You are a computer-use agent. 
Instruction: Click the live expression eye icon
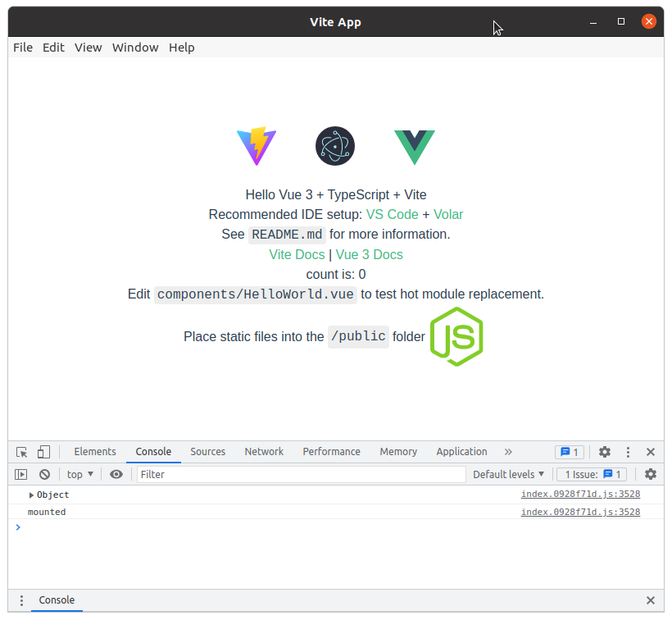pyautogui.click(x=116, y=474)
